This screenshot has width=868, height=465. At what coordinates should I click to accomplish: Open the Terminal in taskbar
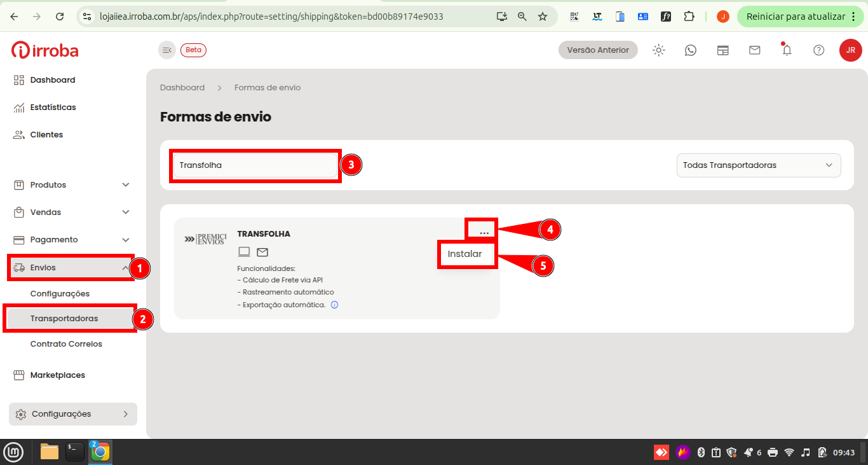[75, 452]
